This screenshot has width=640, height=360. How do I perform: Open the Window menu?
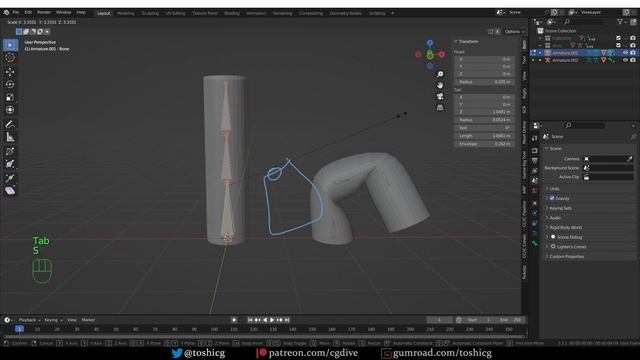point(63,13)
